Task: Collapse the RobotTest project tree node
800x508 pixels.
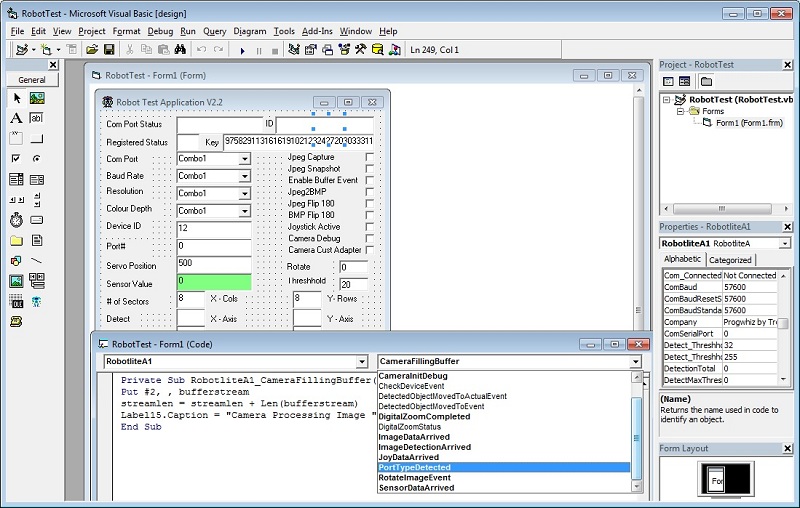Action: click(x=666, y=99)
